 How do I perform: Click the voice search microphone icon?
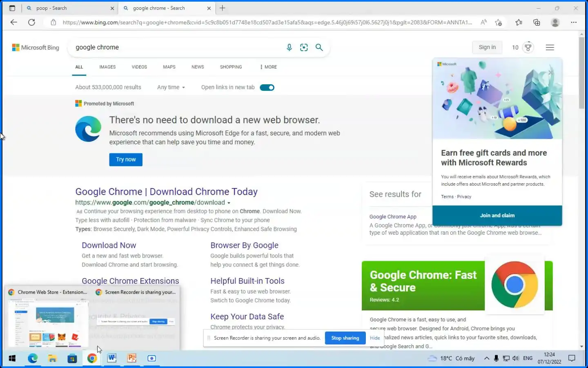[x=289, y=47]
